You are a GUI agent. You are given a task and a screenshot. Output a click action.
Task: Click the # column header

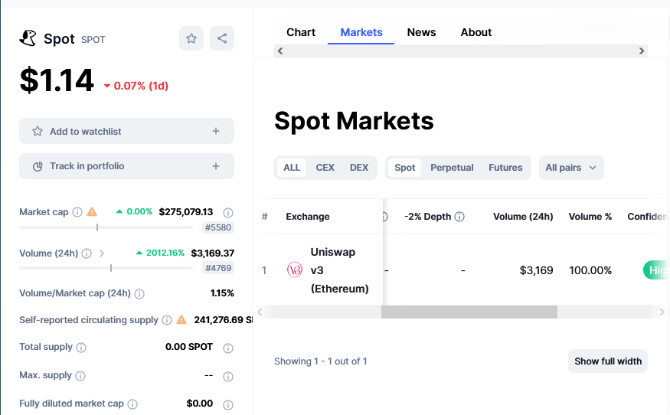tap(264, 217)
